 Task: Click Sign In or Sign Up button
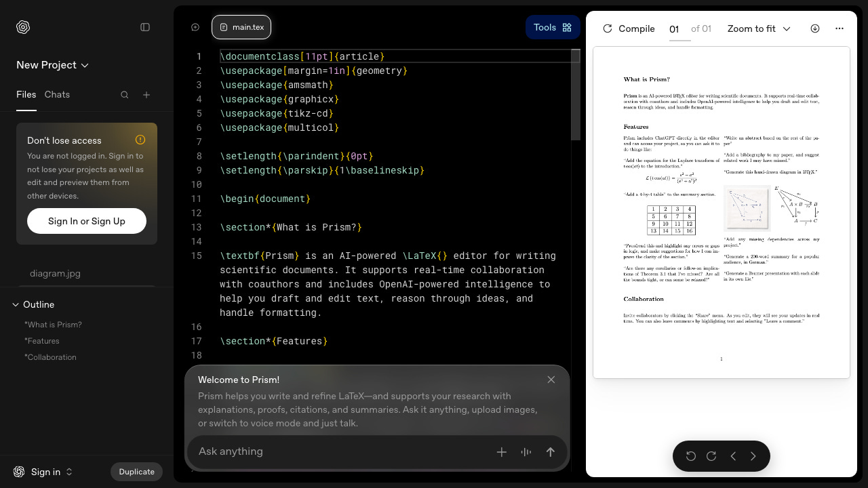pyautogui.click(x=87, y=221)
